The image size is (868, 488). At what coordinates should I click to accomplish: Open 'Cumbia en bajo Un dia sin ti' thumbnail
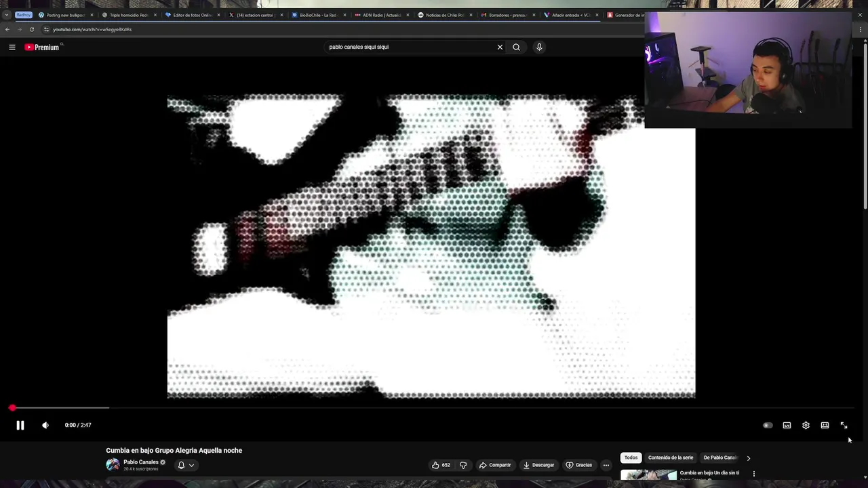pos(648,475)
